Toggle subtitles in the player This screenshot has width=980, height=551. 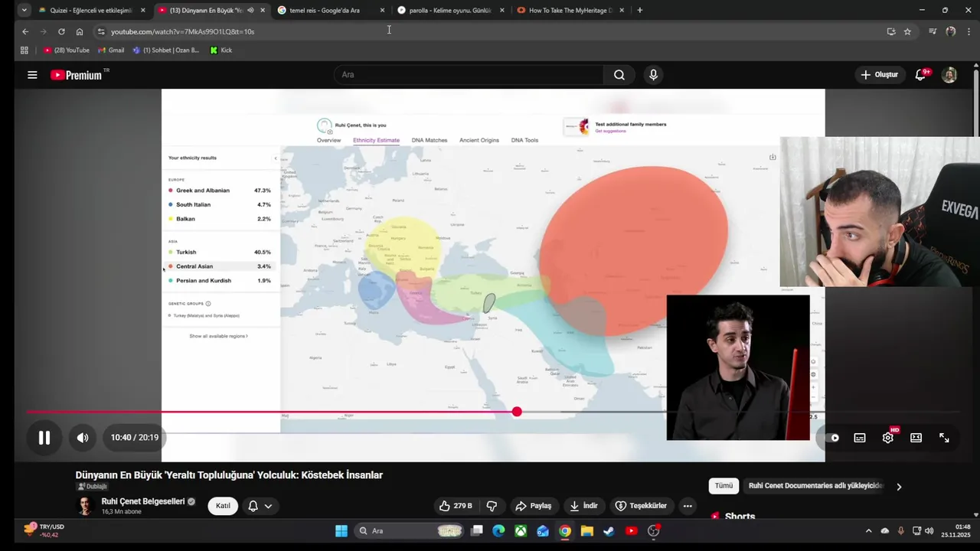(860, 438)
